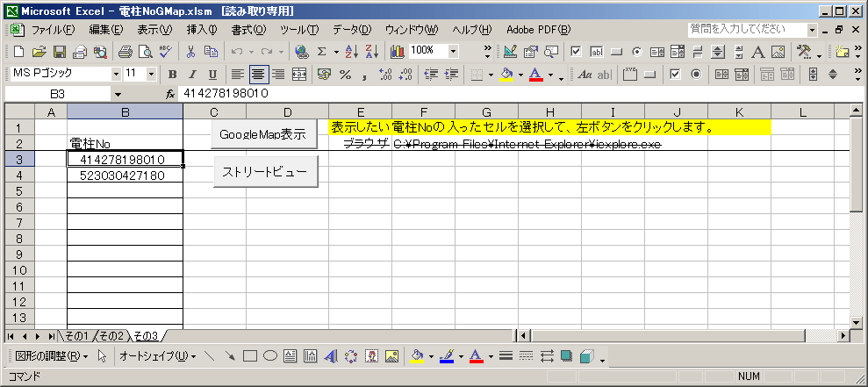Screen dimensions: 868x387
Task: Apply yellow fill color from formatting toolbar
Action: pyautogui.click(x=506, y=75)
